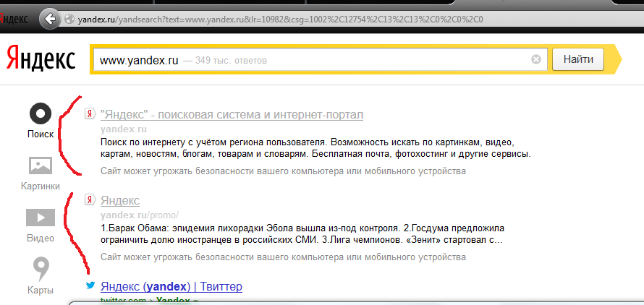The width and height of the screenshot is (644, 305).
Task: Open the second result titled Яндекс
Action: click(x=120, y=201)
